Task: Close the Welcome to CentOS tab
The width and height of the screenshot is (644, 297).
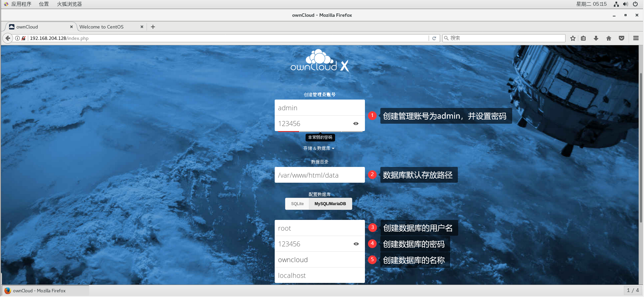Action: [142, 27]
